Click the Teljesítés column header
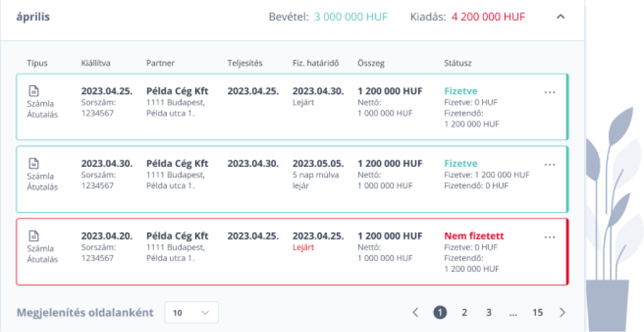This screenshot has height=332, width=644. coord(245,63)
